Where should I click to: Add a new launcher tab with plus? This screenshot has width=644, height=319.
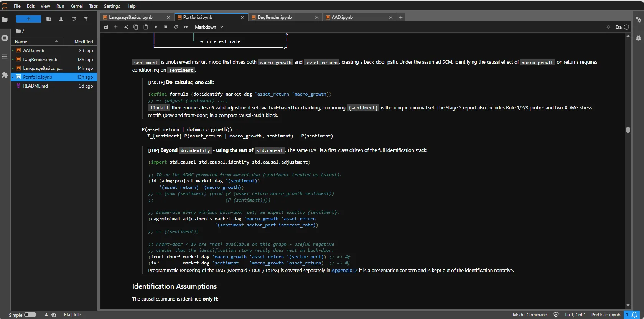click(401, 17)
